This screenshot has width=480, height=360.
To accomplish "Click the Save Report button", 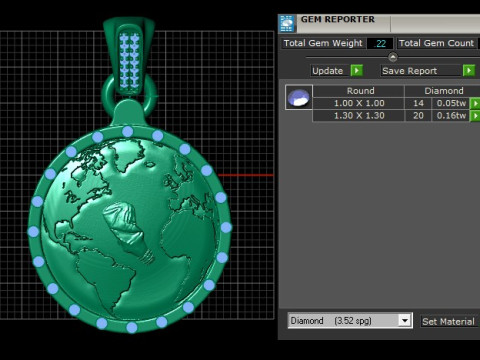I will (421, 71).
